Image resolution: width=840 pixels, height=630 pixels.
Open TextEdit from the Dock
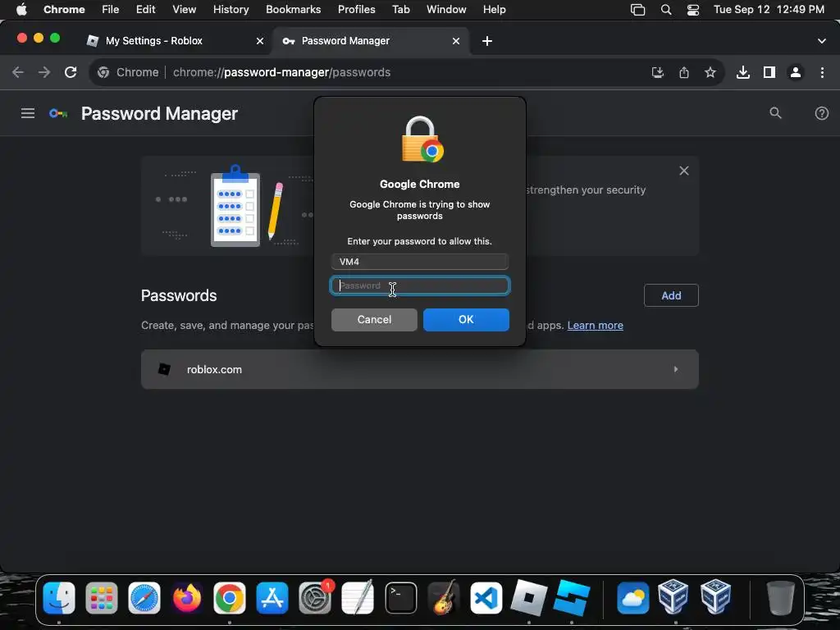pos(358,597)
